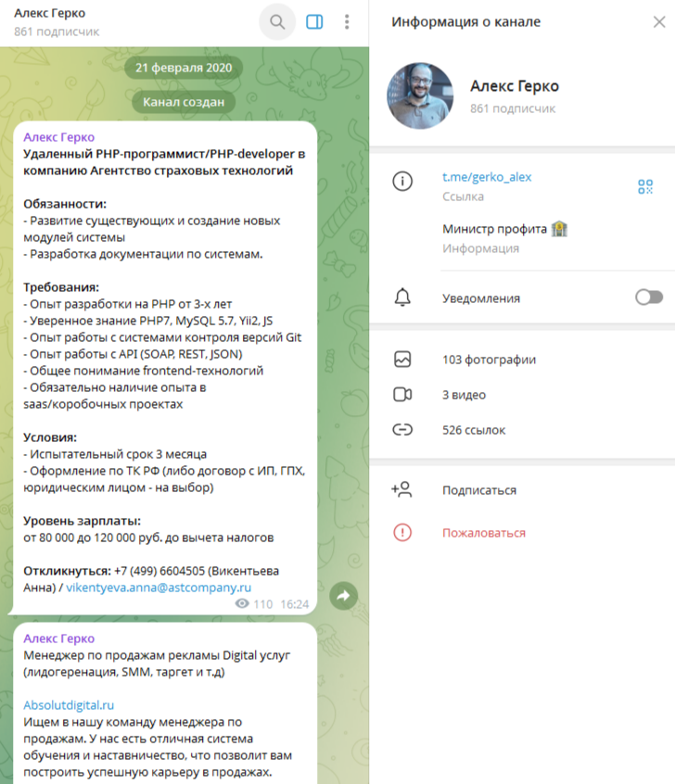The height and width of the screenshot is (784, 675).
Task: Click the 21 февраля 2020 date badge
Action: [184, 68]
